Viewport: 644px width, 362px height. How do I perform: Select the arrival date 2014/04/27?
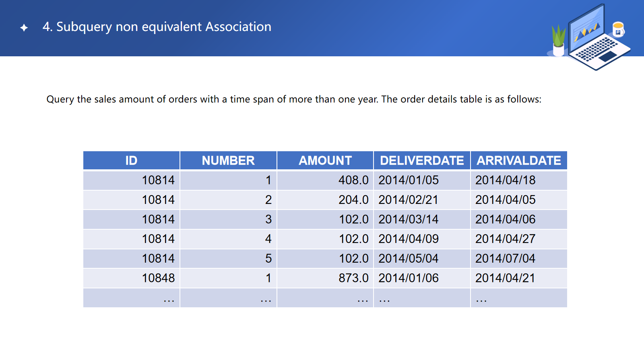(x=505, y=239)
